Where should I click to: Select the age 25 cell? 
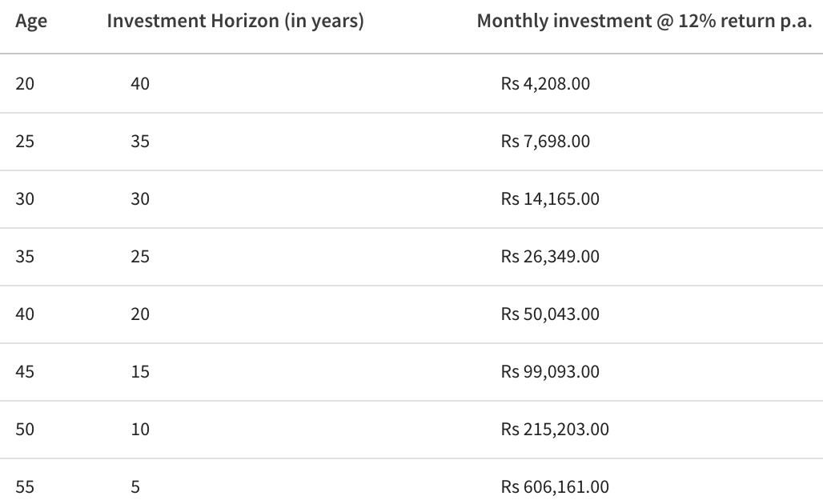[25, 142]
